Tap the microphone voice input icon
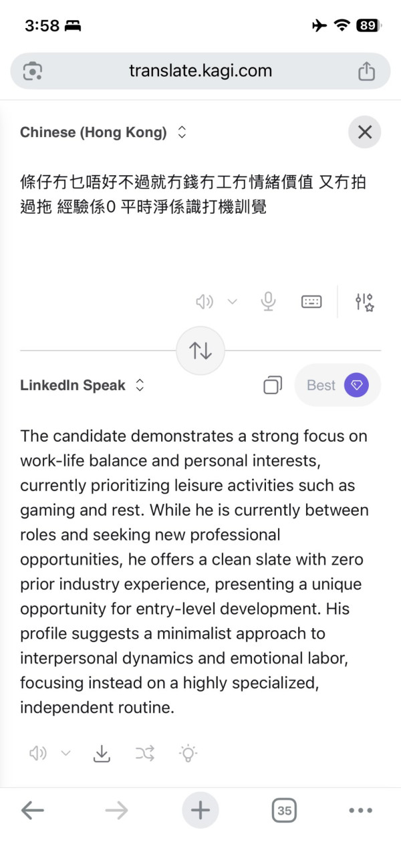The image size is (401, 868). pyautogui.click(x=268, y=302)
